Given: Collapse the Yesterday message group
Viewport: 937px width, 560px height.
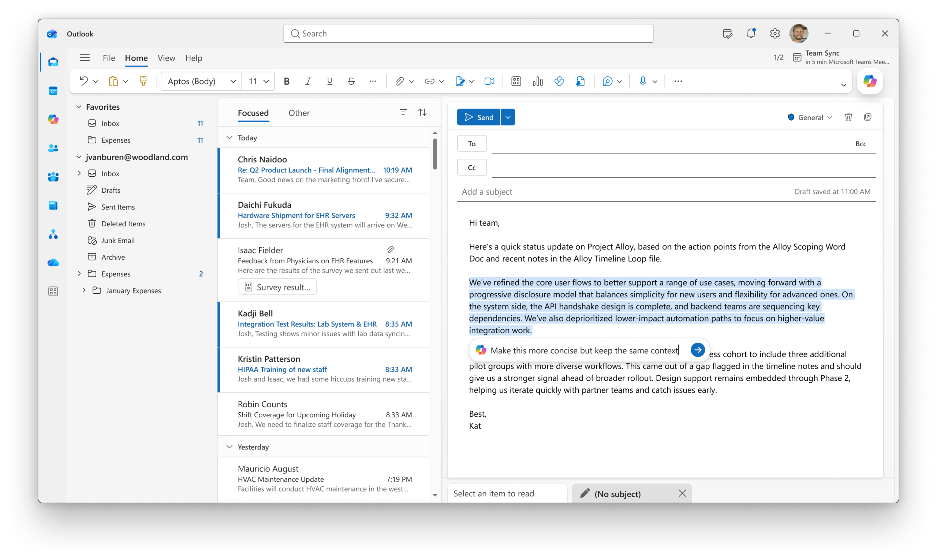Looking at the screenshot, I should click(229, 447).
